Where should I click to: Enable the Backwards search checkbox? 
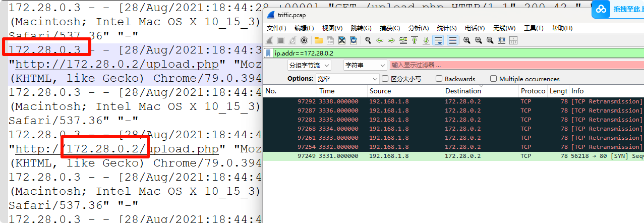click(439, 79)
